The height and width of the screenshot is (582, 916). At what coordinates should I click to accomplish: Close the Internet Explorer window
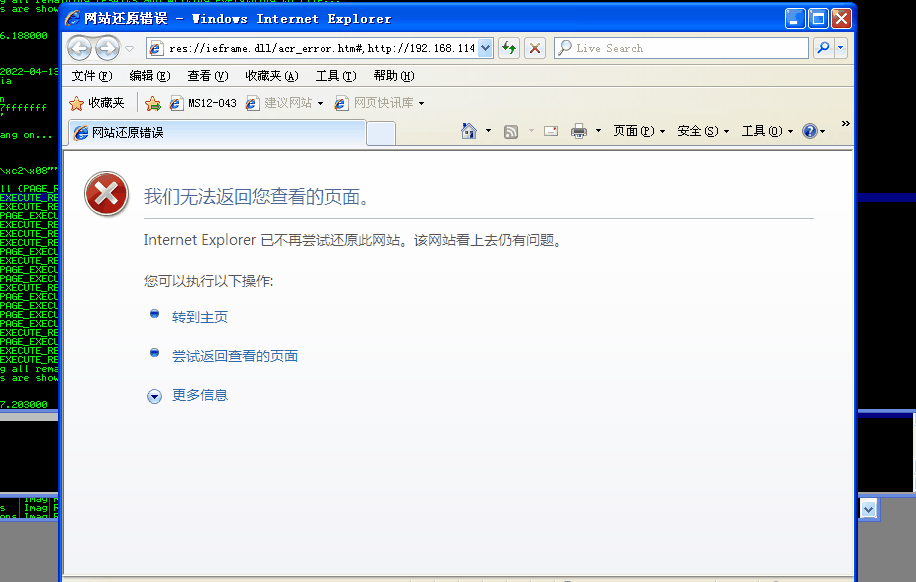click(841, 19)
